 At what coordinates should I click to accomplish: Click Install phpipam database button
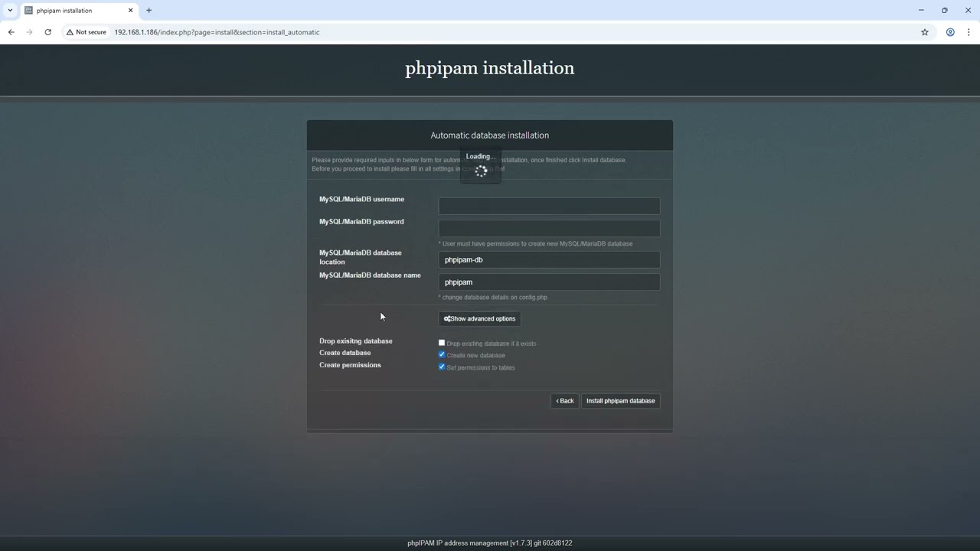point(621,401)
